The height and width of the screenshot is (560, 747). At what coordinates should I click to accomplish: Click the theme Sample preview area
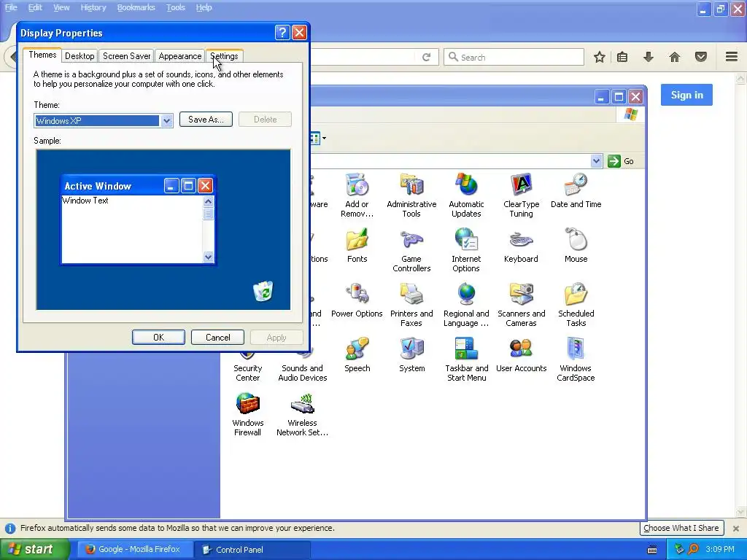(163, 230)
